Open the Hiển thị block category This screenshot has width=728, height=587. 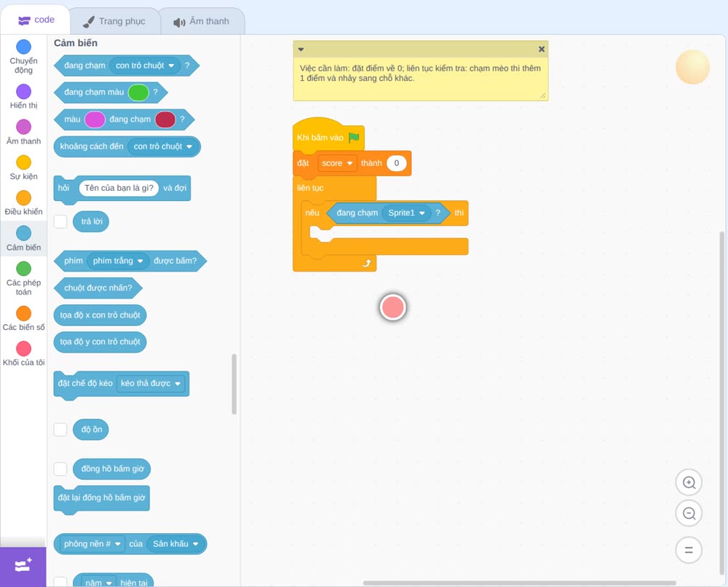(x=23, y=97)
